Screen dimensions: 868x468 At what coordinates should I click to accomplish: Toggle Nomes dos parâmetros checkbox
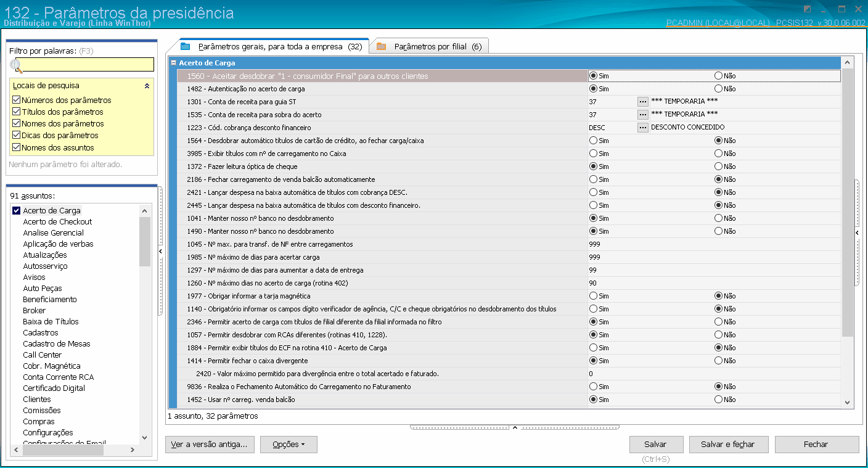[x=17, y=123]
